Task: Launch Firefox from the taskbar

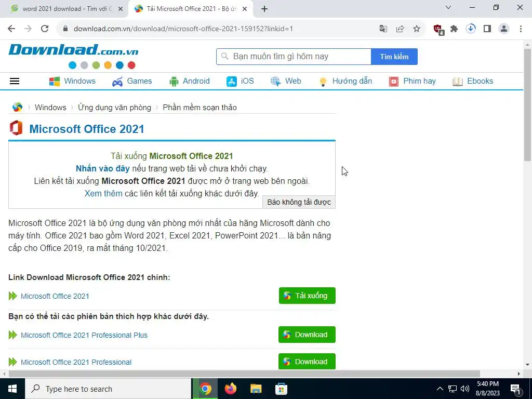Action: 231,389
